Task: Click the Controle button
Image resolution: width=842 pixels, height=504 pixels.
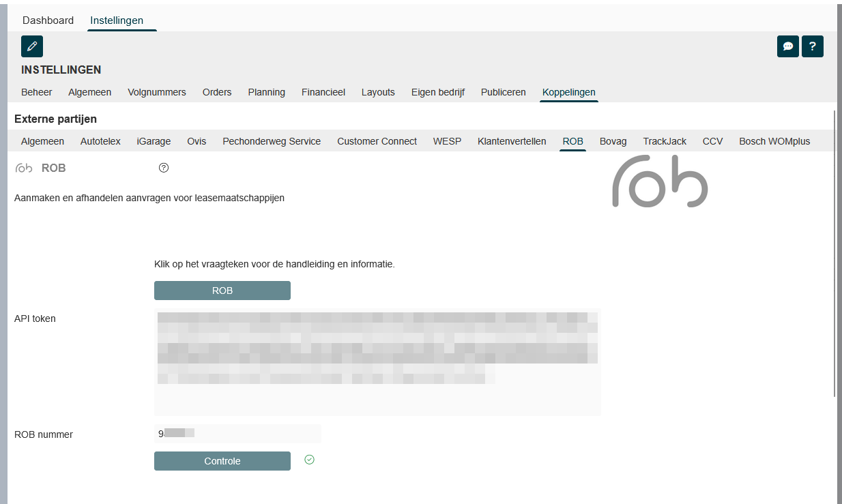Action: point(222,461)
